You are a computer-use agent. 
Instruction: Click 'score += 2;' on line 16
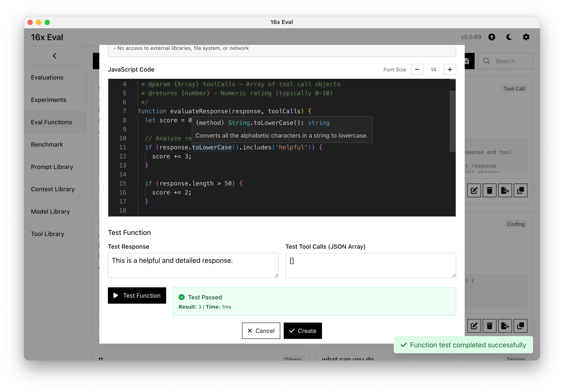click(172, 193)
